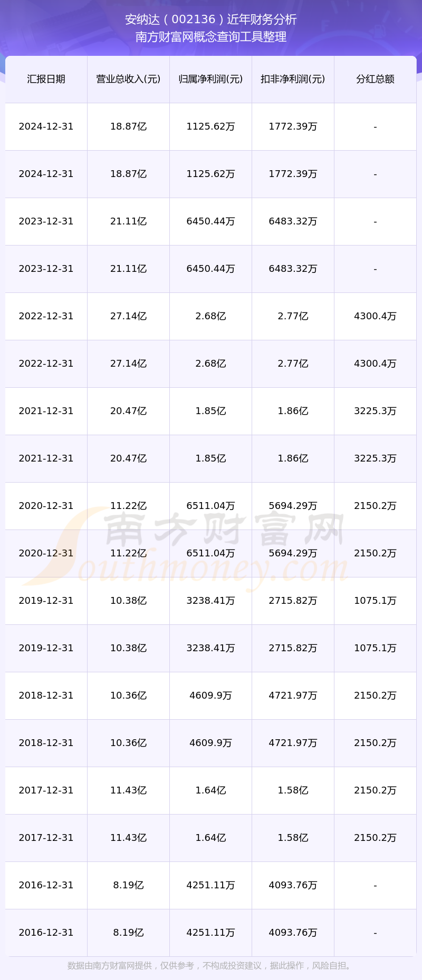422x980 pixels.
Task: Click the first 6450.44万 net profit cell
Action: tap(210, 221)
